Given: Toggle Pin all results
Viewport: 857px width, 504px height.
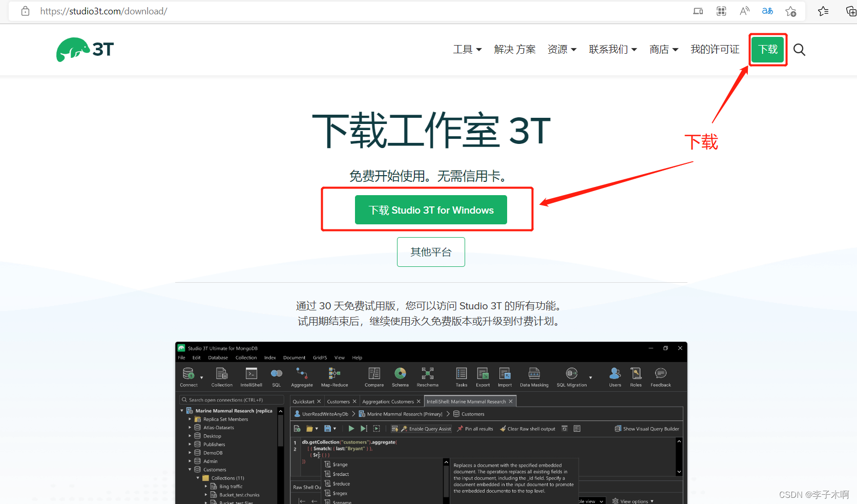Looking at the screenshot, I should [475, 429].
